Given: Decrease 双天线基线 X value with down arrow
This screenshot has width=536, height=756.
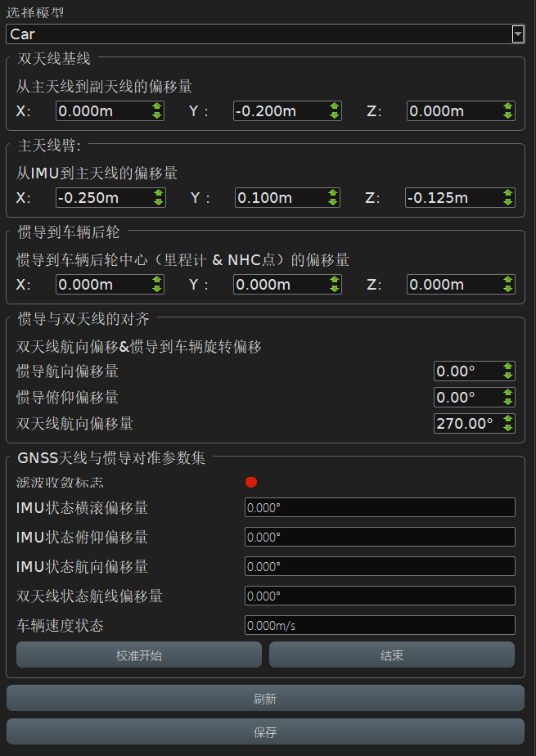Looking at the screenshot, I should point(157,115).
